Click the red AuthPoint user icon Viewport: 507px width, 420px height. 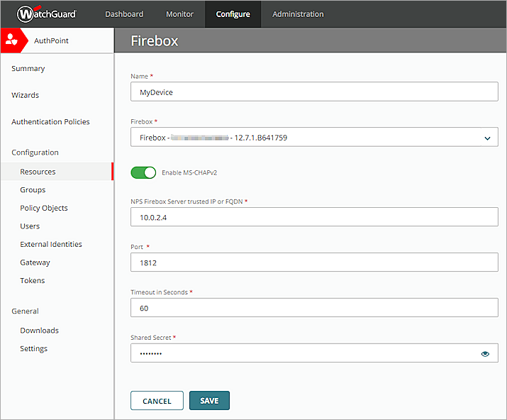11,40
